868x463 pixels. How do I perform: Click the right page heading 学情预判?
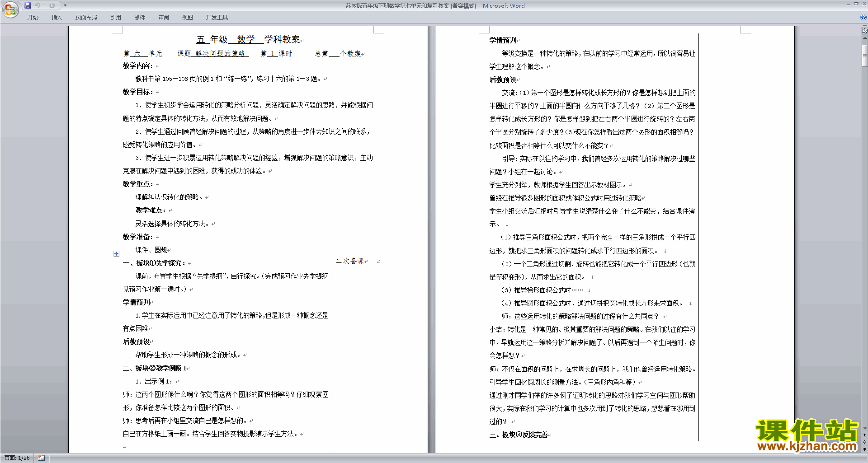pyautogui.click(x=503, y=40)
